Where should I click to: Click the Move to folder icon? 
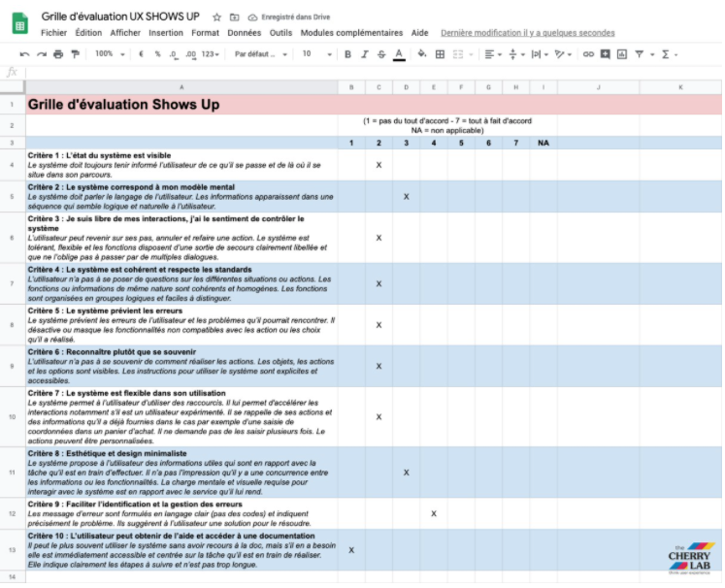pyautogui.click(x=235, y=17)
